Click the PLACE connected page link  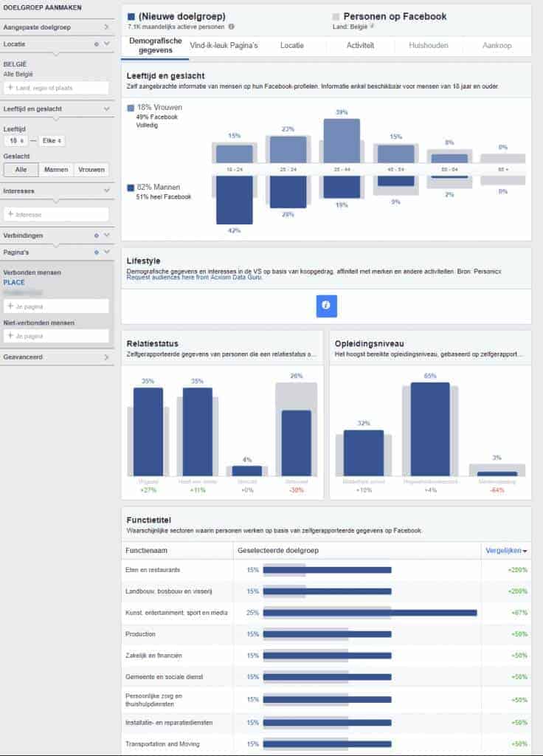tap(14, 283)
